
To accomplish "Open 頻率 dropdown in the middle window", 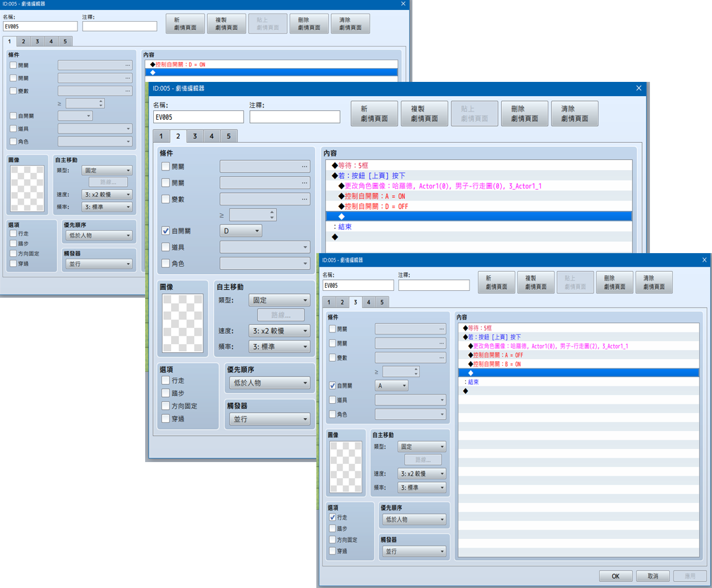I will tap(279, 347).
